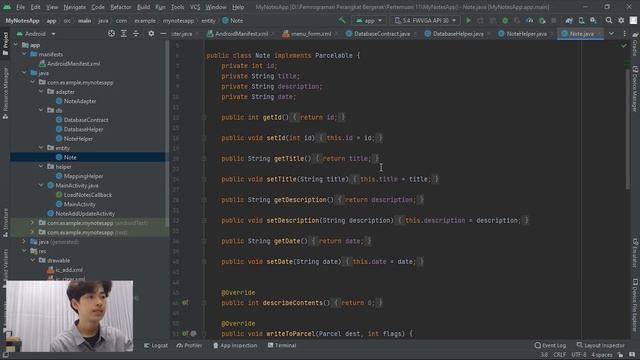Open the Resource Manager side tab
This screenshot has height=360, width=640.
(x=5, y=93)
